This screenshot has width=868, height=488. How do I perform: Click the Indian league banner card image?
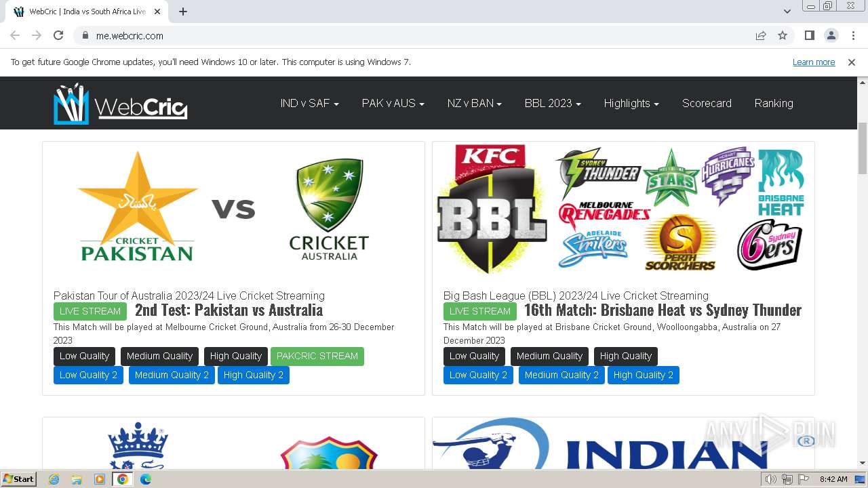pyautogui.click(x=623, y=443)
